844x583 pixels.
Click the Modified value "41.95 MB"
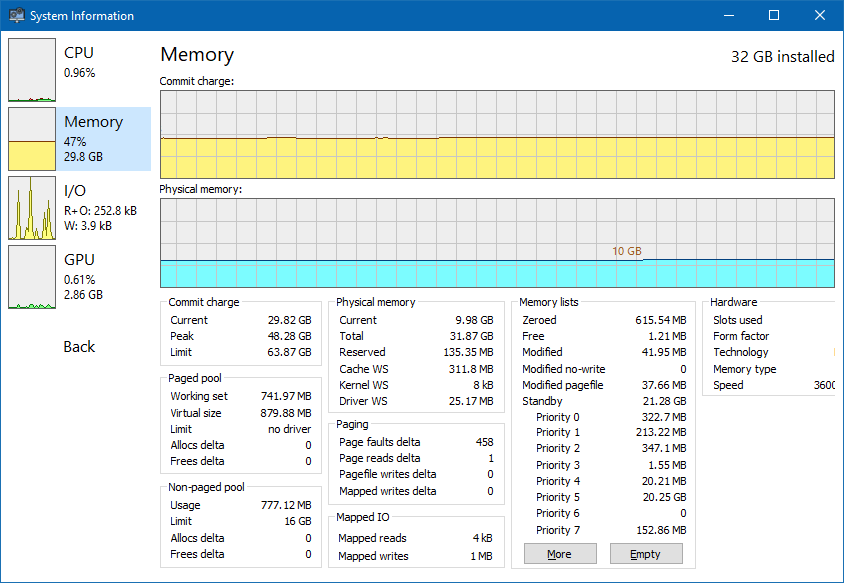664,353
